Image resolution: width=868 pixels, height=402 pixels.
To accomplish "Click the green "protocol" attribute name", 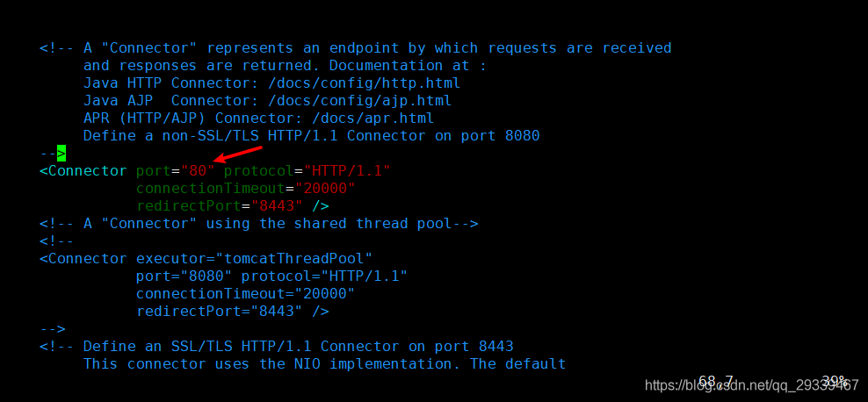I will pos(258,171).
